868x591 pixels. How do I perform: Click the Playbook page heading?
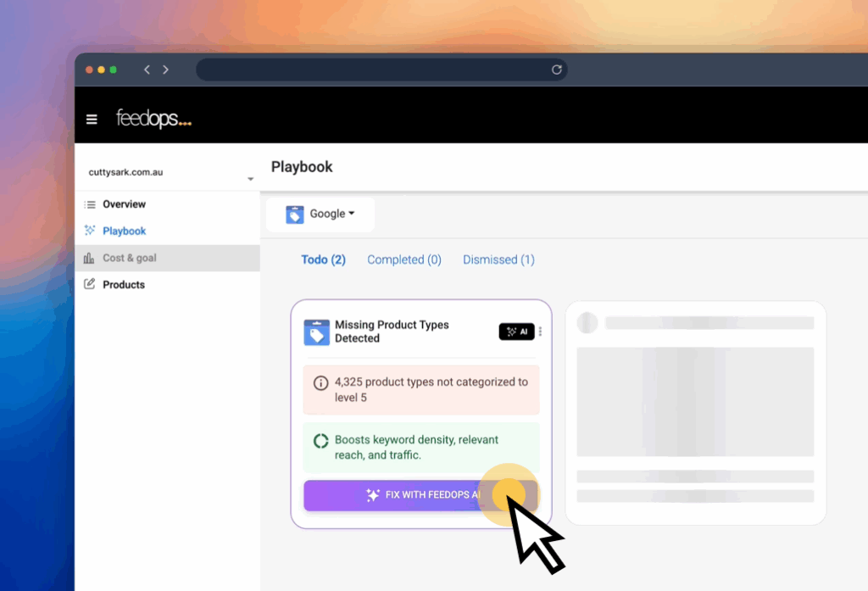(302, 167)
